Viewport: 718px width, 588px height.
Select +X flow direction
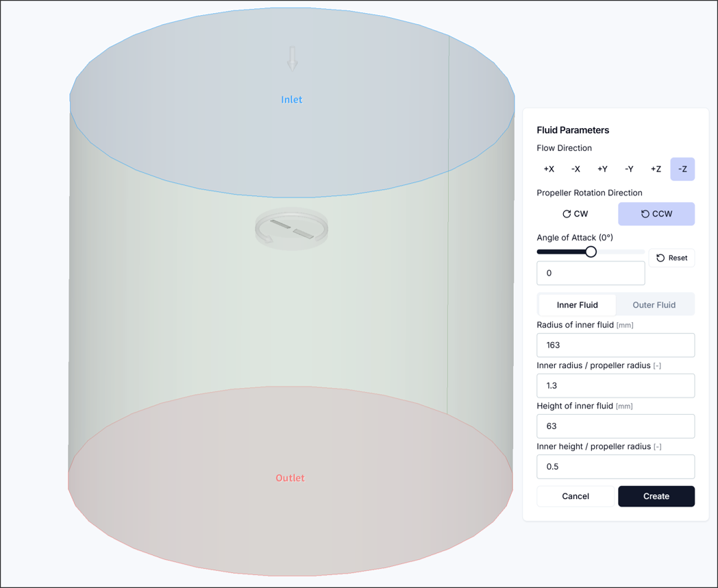(549, 169)
